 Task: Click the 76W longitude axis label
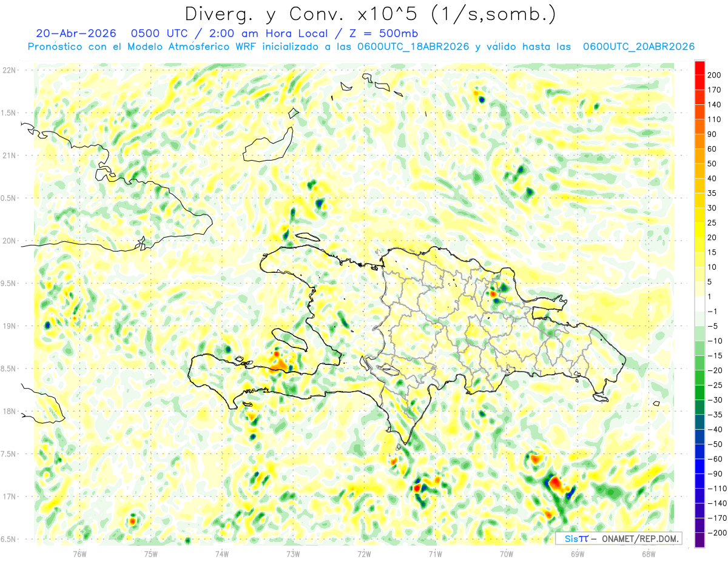(x=79, y=553)
